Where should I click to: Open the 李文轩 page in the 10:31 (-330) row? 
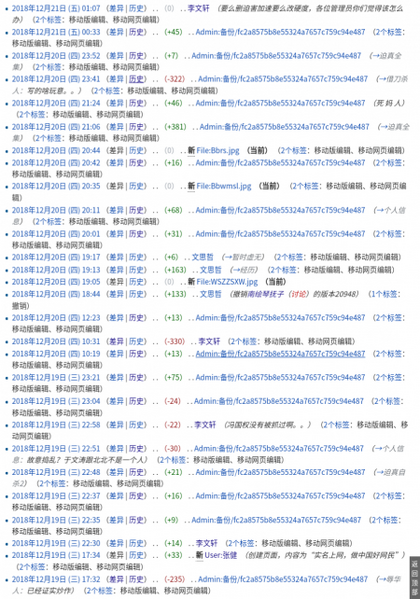[209, 341]
